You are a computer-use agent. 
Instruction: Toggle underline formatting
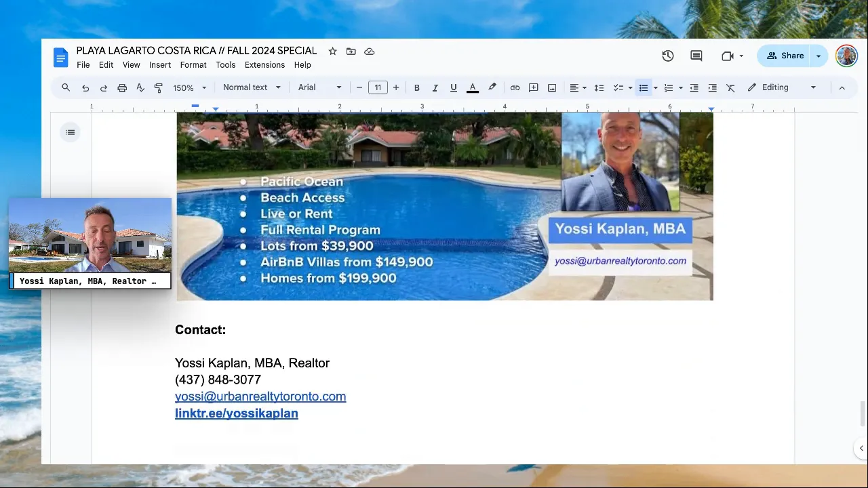coord(454,87)
